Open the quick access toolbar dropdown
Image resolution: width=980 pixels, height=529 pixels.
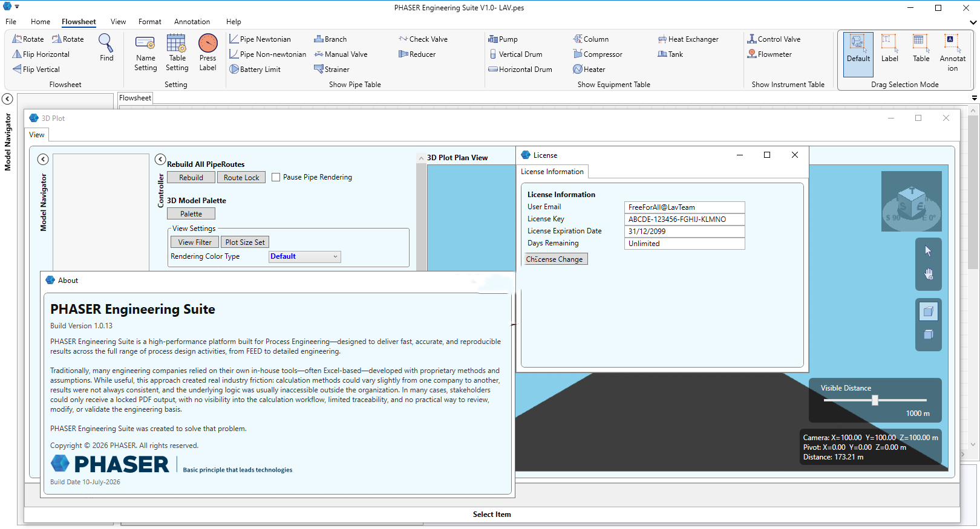tap(17, 7)
